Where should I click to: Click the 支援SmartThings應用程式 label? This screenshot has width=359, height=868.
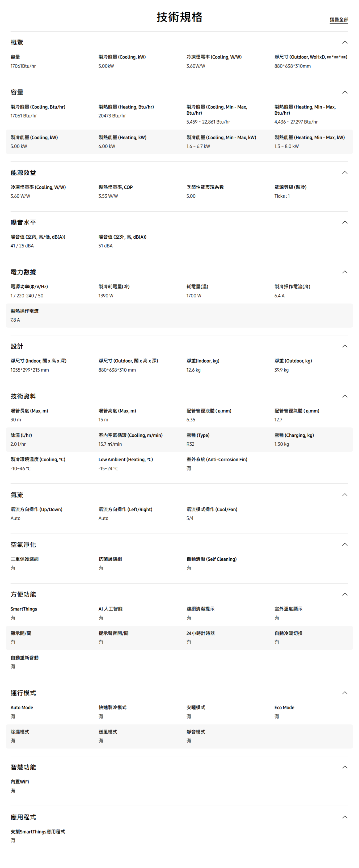click(38, 832)
